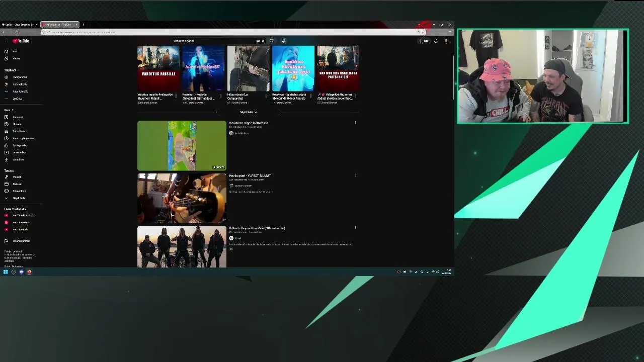Open more options for Hiljaa yössä short
The height and width of the screenshot is (362, 644).
pyautogui.click(x=266, y=96)
